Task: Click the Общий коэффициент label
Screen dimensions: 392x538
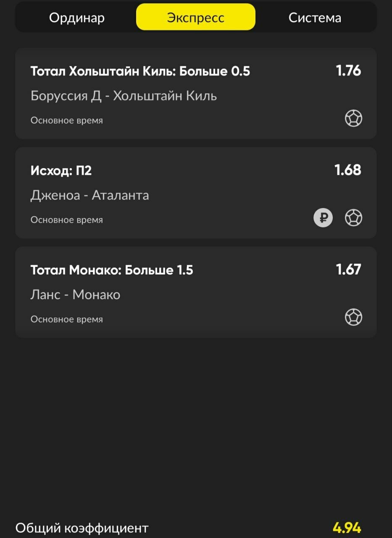Action: [82, 528]
